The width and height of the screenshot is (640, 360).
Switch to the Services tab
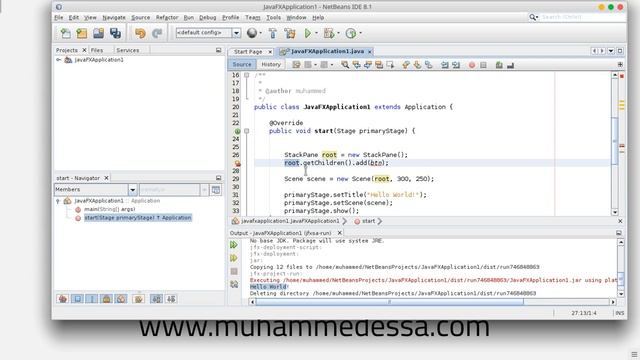tap(128, 50)
